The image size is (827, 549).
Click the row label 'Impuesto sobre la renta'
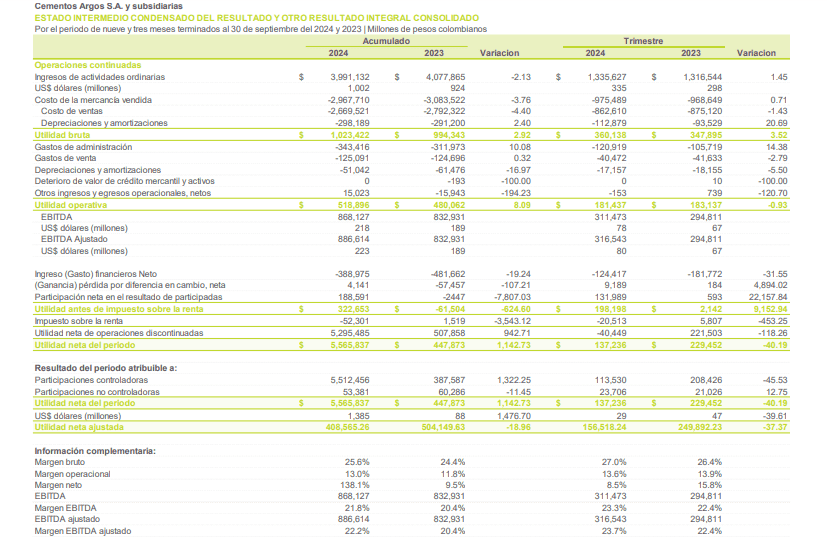click(79, 321)
